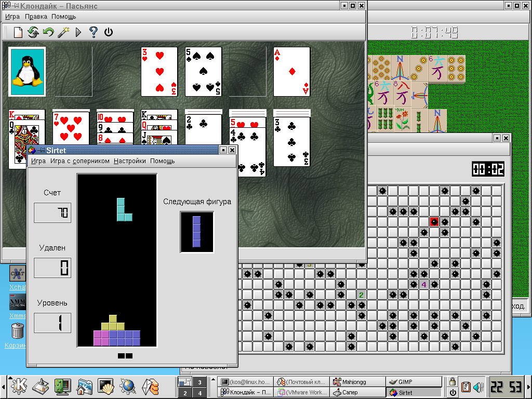Screen dimensions: 532x399
Task: Click the New Game icon in Klondike toolbar
Action: 18,32
